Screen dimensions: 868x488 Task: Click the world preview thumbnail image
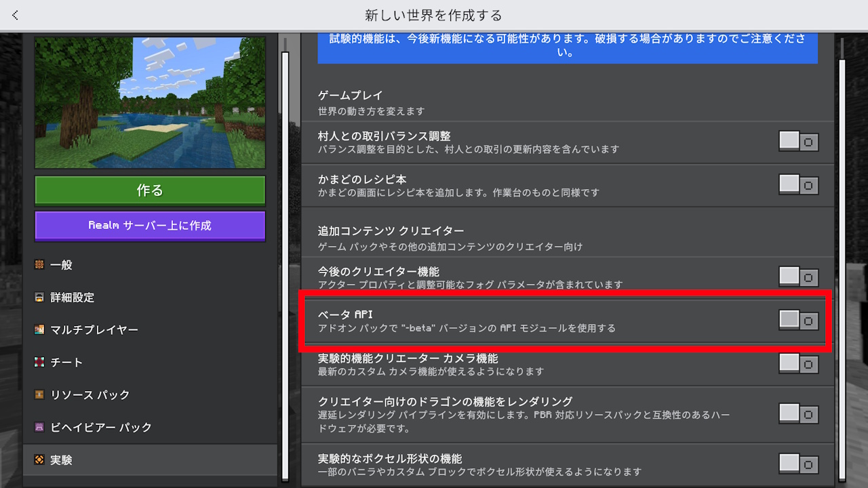coord(150,102)
